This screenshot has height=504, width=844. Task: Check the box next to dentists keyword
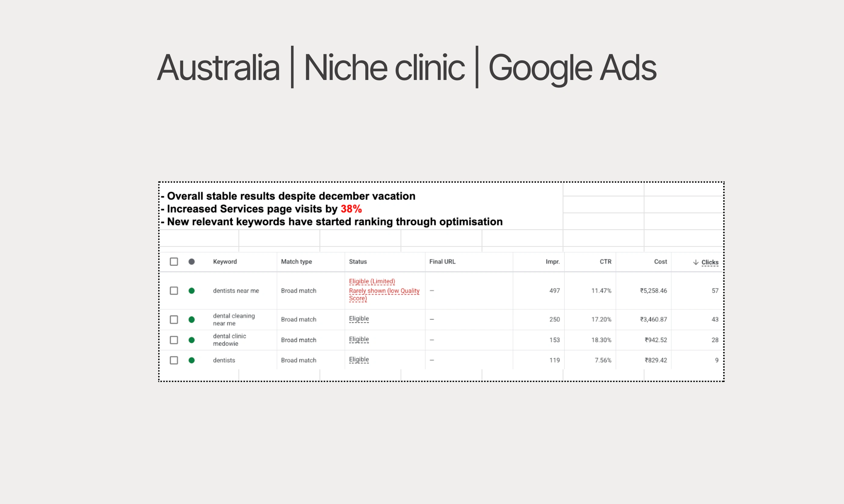point(174,360)
